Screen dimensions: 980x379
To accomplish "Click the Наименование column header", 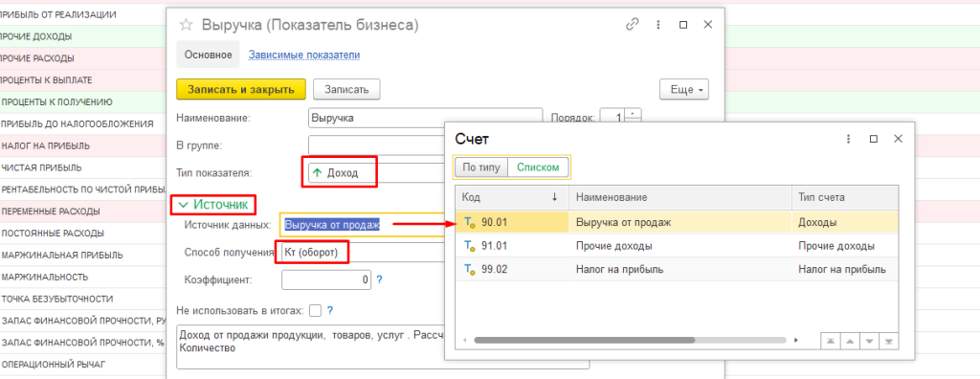I will tap(680, 197).
